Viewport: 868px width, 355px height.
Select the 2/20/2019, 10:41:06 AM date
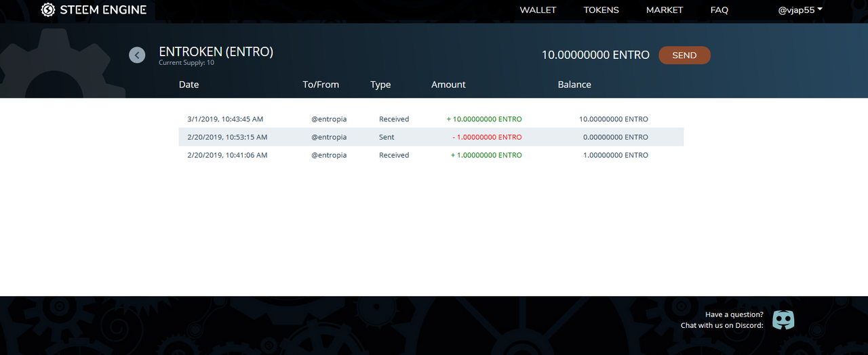pyautogui.click(x=227, y=155)
